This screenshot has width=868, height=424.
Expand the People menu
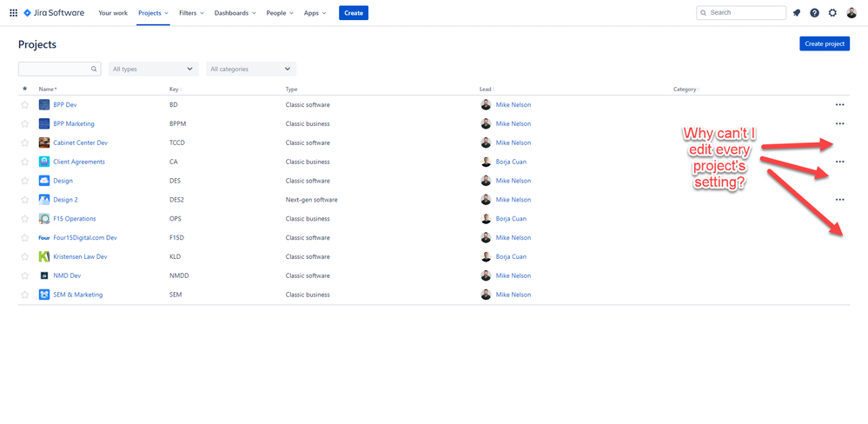(x=280, y=13)
